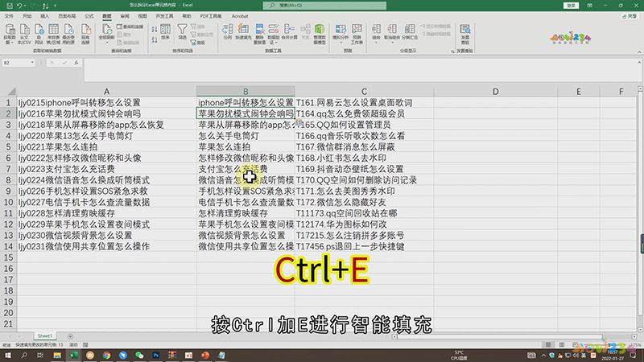
Task: Click the Insert Function fx button
Action: tap(76, 63)
